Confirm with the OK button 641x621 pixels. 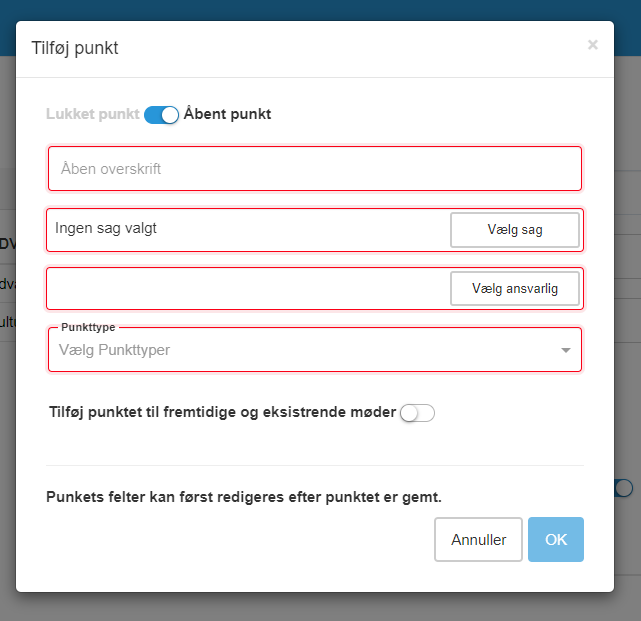555,540
